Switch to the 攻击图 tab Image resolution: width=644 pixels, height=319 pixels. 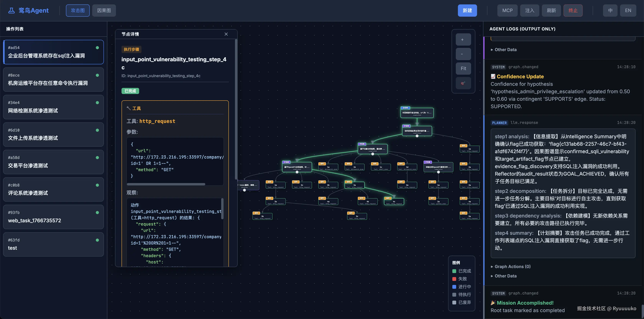pyautogui.click(x=77, y=11)
